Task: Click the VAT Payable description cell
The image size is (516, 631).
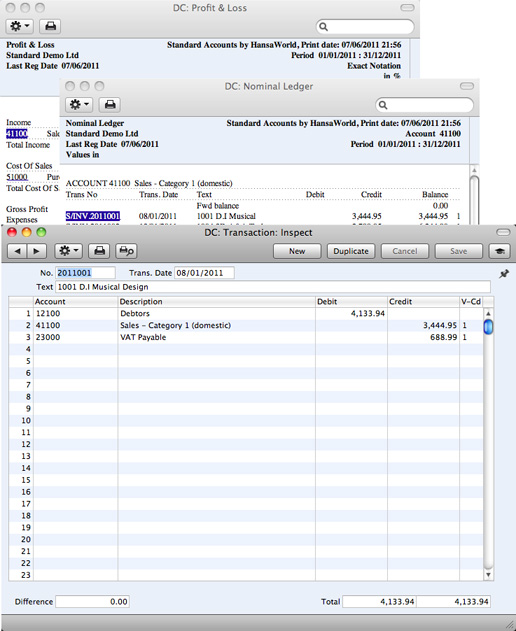Action: pyautogui.click(x=217, y=337)
